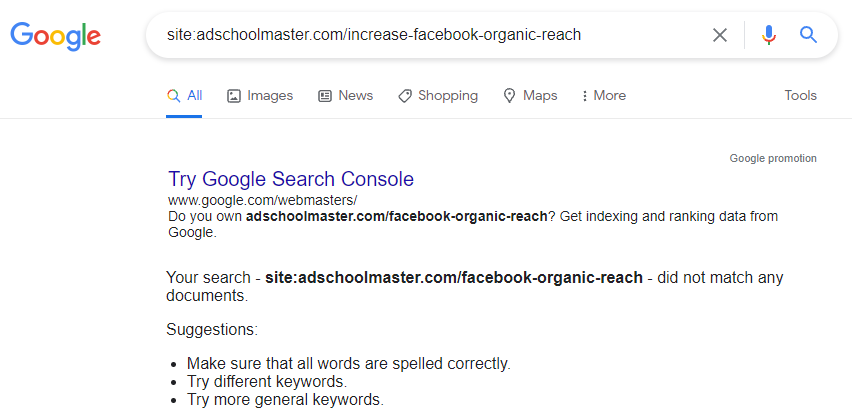
Task: Click the spelled correctly suggestion bullet
Action: [x=348, y=364]
